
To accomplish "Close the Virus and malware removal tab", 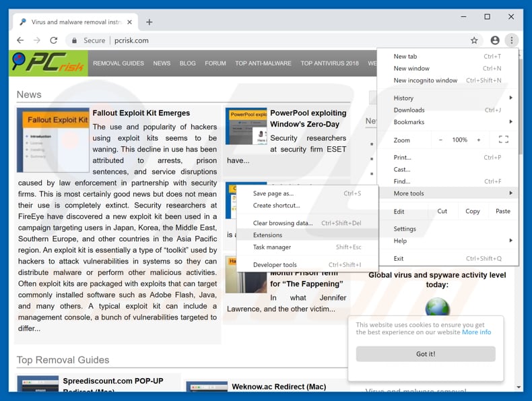I will coord(129,22).
